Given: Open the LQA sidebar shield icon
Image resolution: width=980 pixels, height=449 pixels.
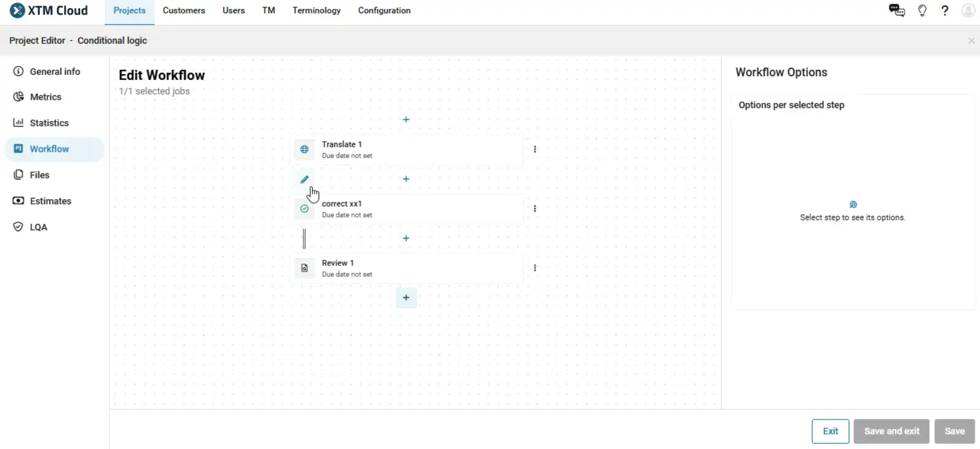Looking at the screenshot, I should 18,226.
